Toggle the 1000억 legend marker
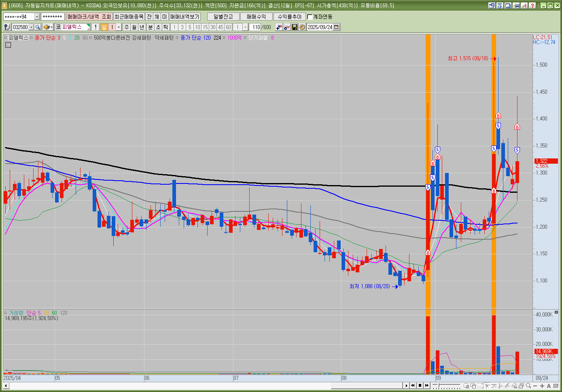Viewport: 562px width, 392px height. pos(225,38)
